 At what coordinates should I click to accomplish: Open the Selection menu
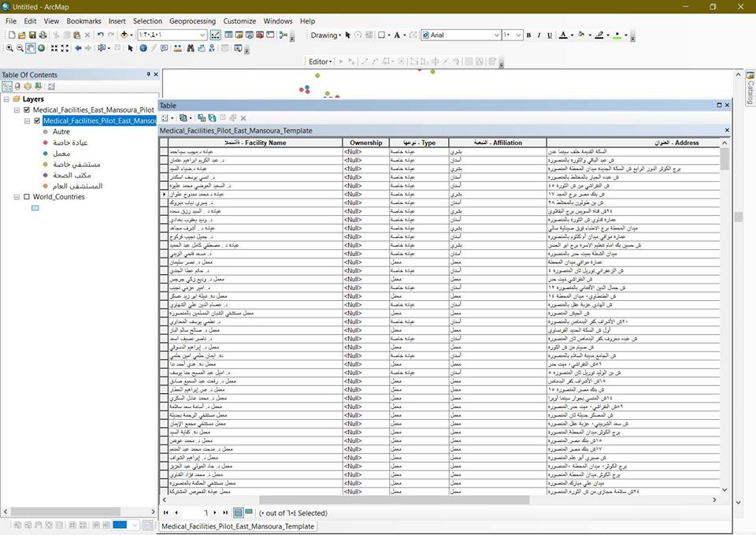click(147, 21)
